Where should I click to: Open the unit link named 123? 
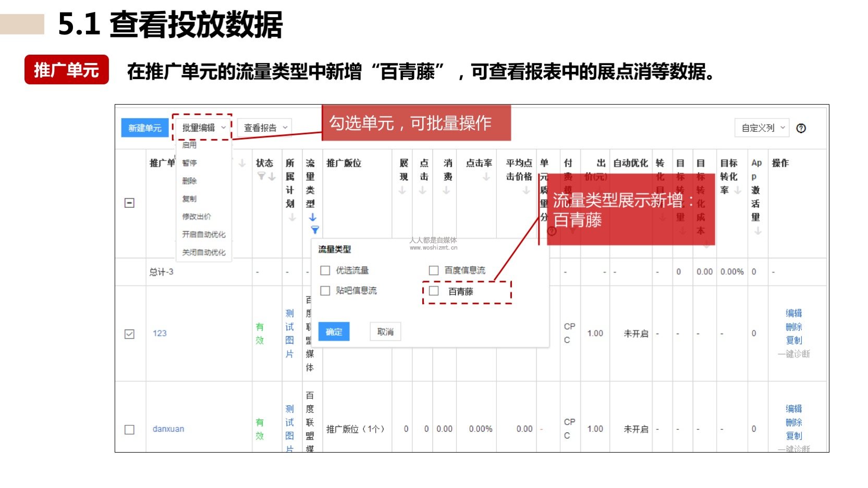(160, 333)
